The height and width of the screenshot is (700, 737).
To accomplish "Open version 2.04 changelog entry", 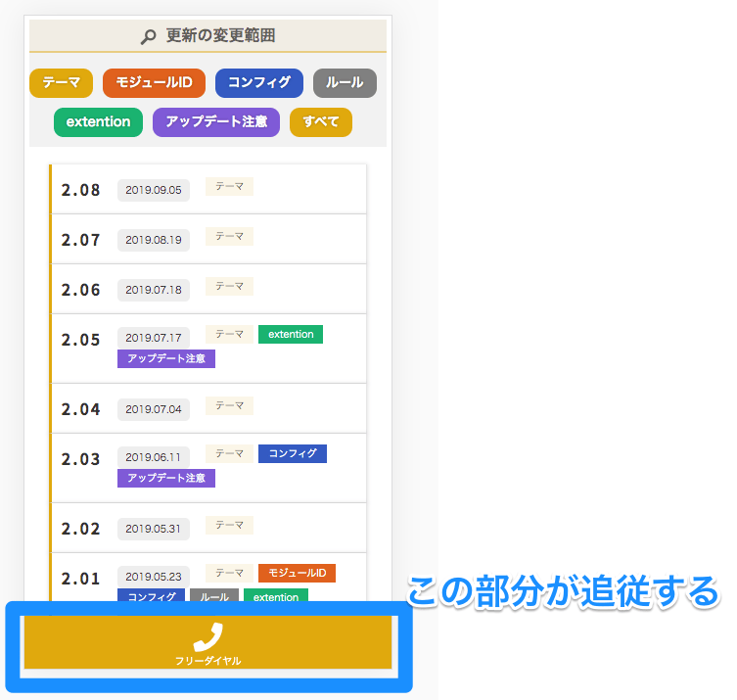I will [81, 409].
